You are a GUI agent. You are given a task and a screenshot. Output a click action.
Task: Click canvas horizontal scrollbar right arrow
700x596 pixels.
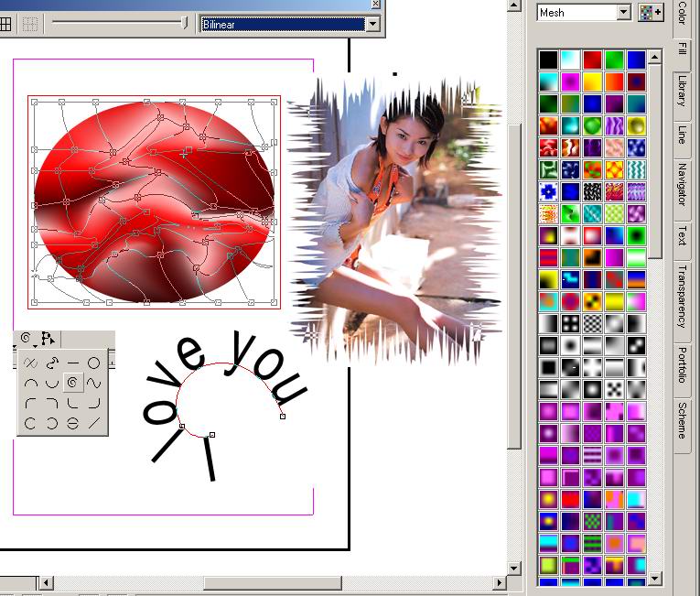click(500, 582)
